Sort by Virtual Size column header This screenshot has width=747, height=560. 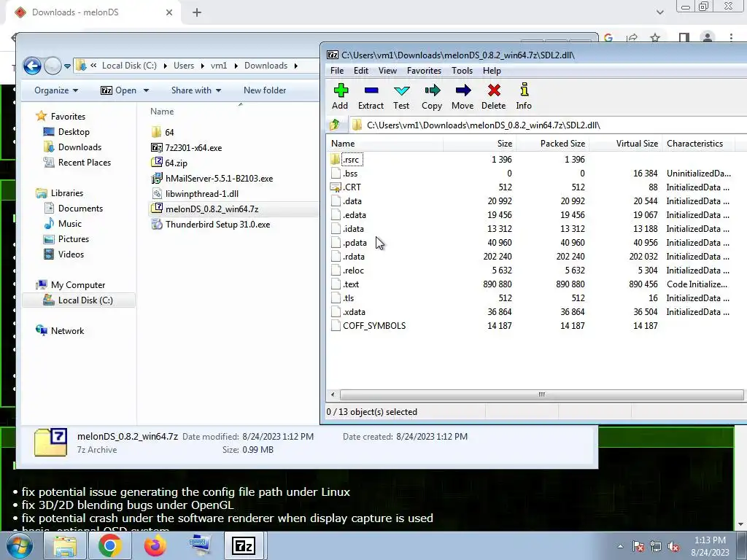point(625,144)
